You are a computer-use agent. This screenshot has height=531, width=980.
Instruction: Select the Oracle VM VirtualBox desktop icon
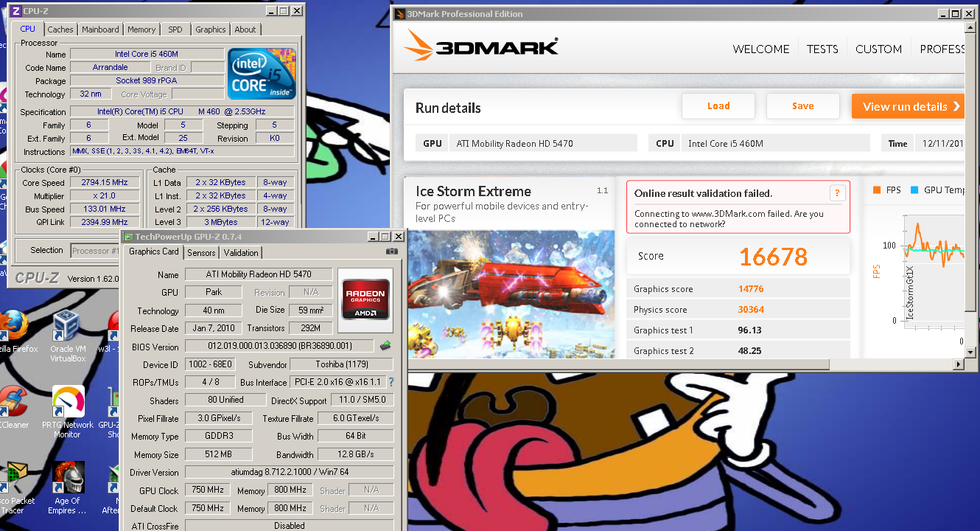[68, 336]
